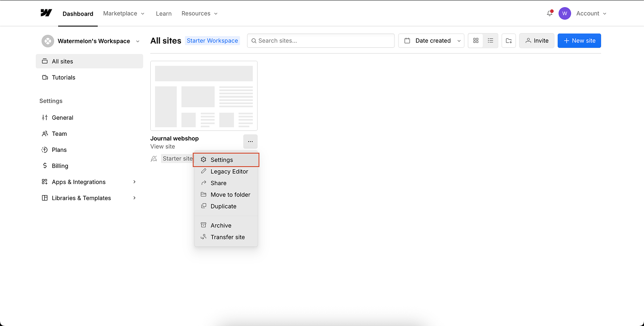
Task: Go to the Learn page
Action: coord(164,13)
